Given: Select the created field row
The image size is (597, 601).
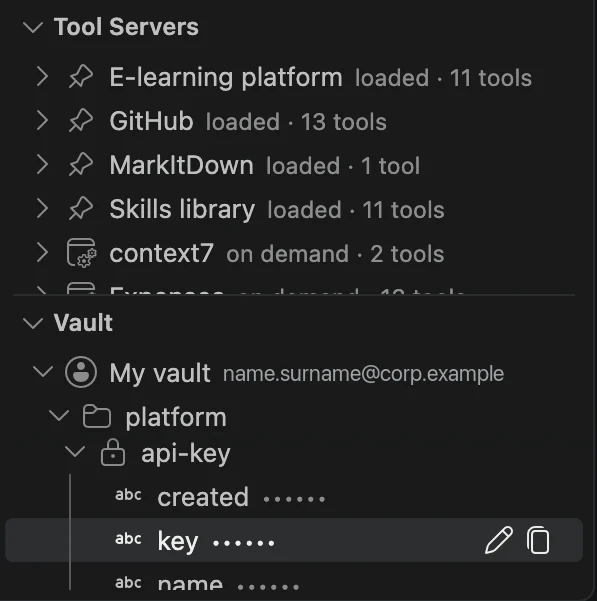Looking at the screenshot, I should 294,496.
